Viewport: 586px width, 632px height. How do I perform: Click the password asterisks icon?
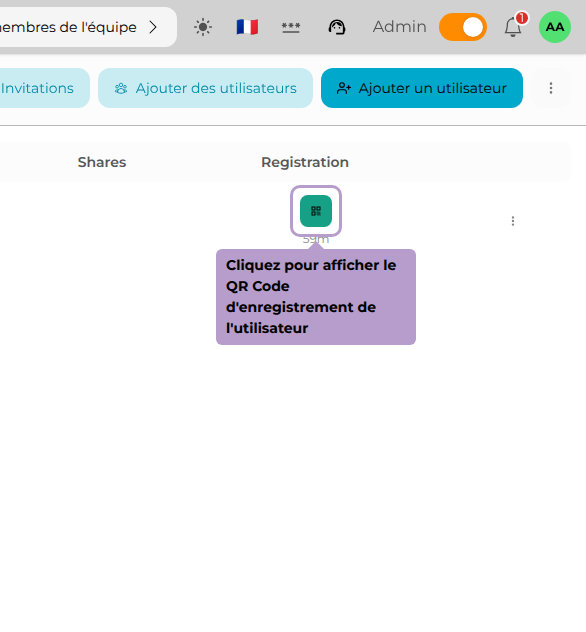(x=291, y=27)
